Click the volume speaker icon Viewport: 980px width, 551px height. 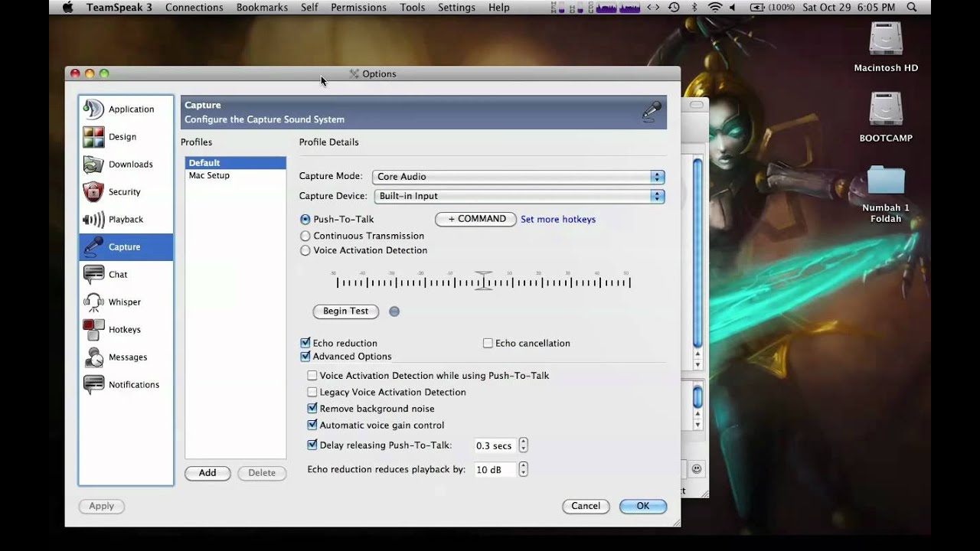733,7
